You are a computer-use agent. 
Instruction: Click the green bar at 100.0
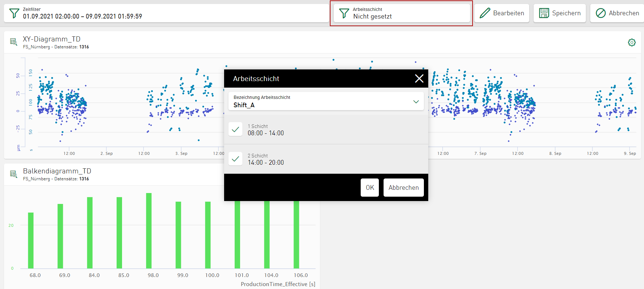(x=208, y=235)
